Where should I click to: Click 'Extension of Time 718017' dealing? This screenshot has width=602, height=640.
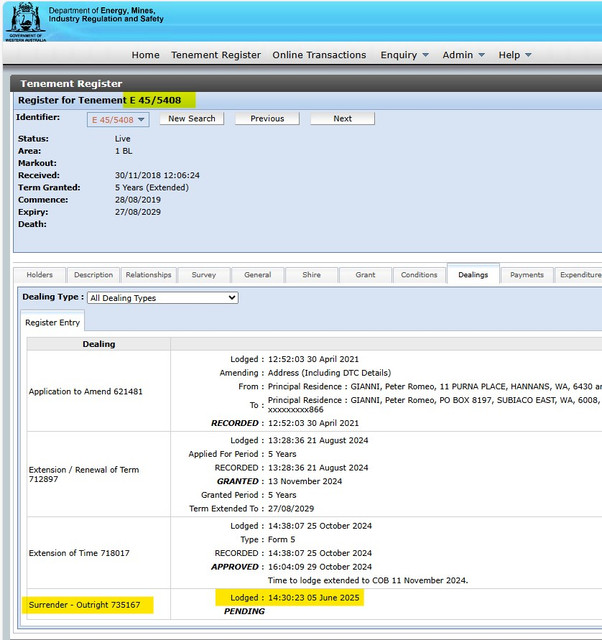(x=79, y=553)
